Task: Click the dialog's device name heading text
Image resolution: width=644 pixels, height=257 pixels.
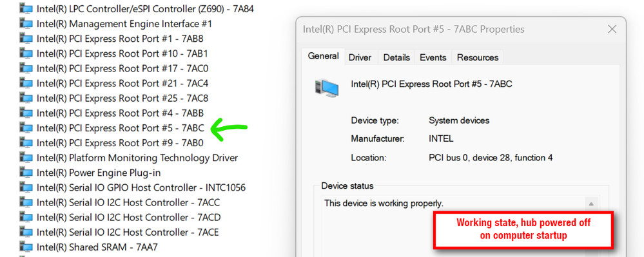Action: (x=432, y=84)
